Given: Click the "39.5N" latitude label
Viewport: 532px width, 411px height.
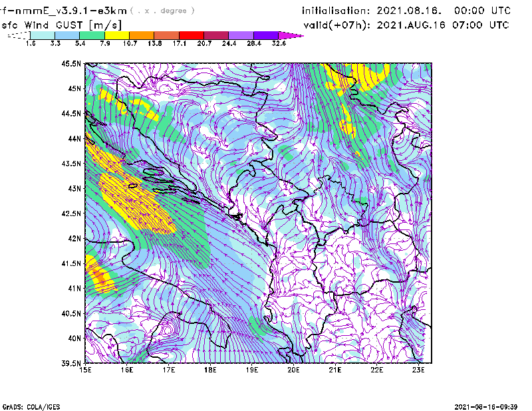Looking at the screenshot, I should [x=71, y=364].
